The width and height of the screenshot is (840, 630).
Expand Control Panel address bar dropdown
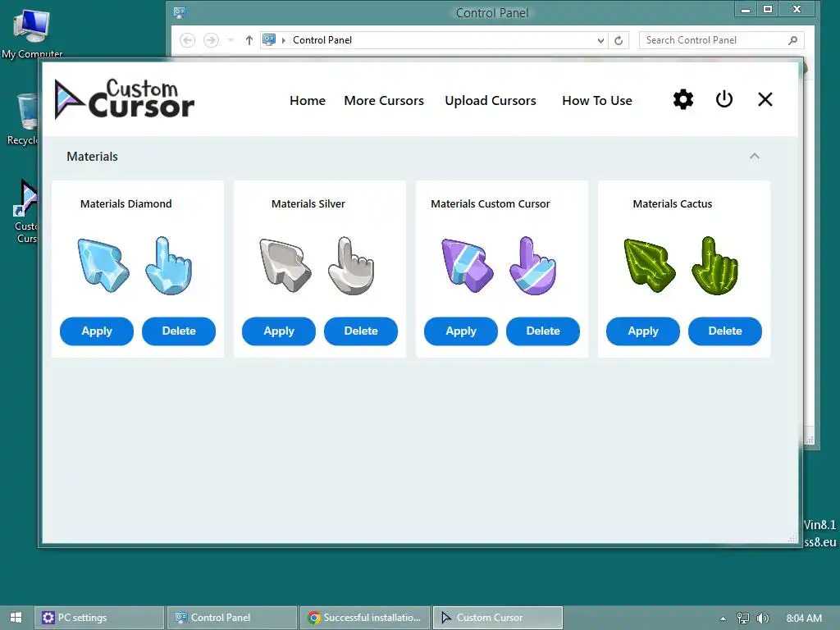pos(600,40)
